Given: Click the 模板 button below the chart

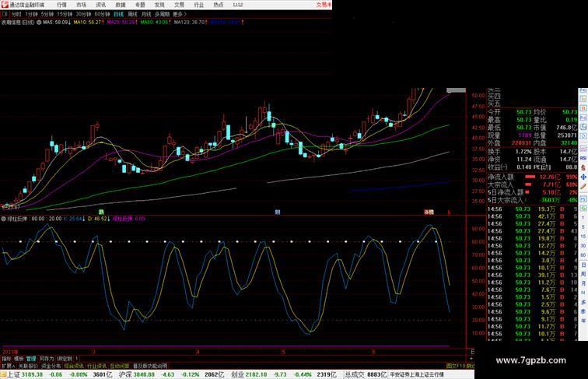Looking at the screenshot, I should (19, 359).
